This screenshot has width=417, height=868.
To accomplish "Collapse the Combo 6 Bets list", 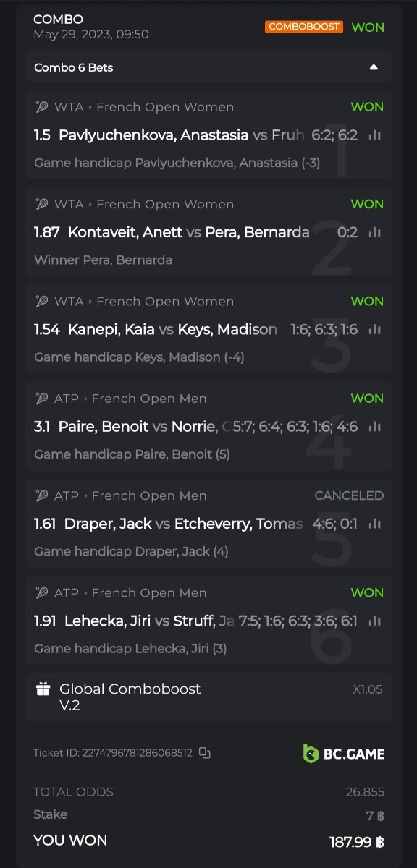I will [x=374, y=67].
